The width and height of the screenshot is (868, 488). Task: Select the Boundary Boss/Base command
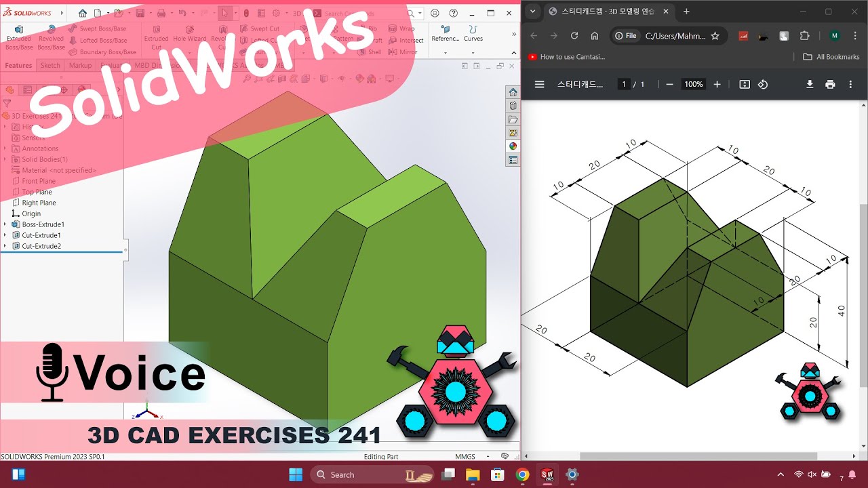[x=102, y=52]
